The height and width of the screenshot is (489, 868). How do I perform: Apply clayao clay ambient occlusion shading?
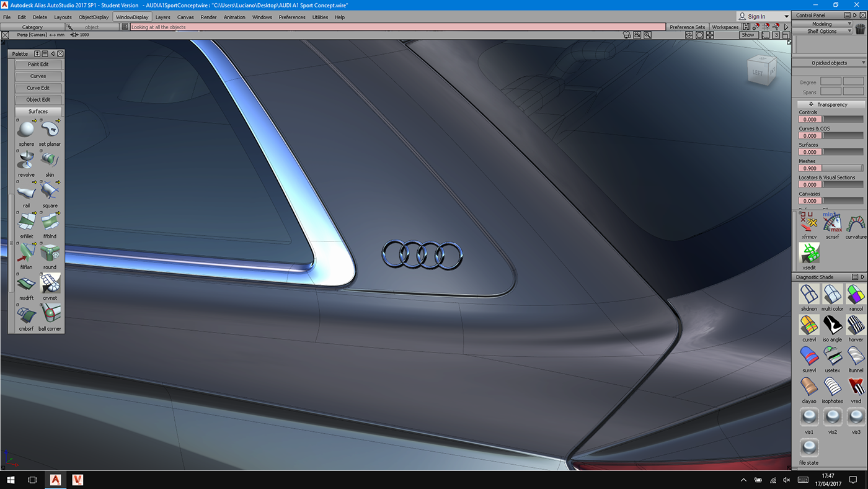click(x=809, y=387)
